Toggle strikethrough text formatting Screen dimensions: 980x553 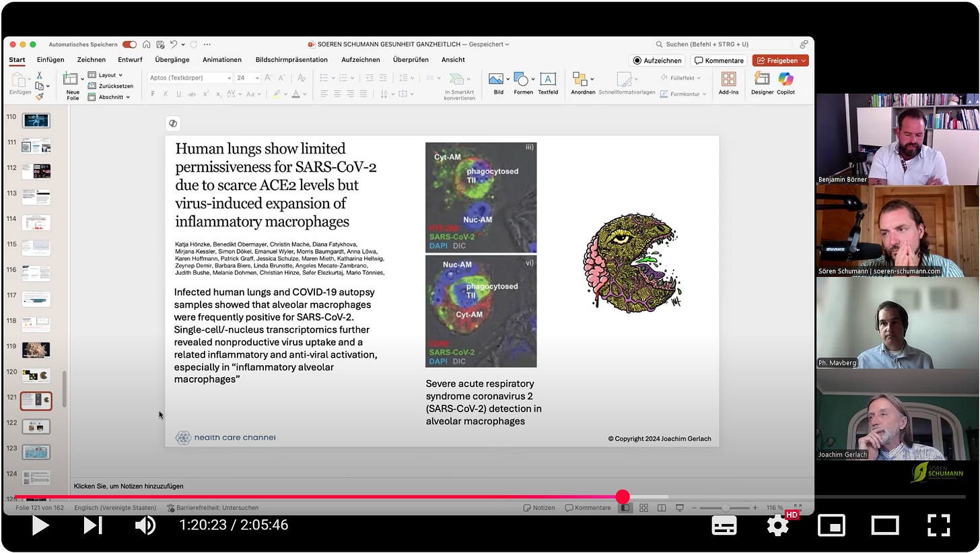coord(193,94)
